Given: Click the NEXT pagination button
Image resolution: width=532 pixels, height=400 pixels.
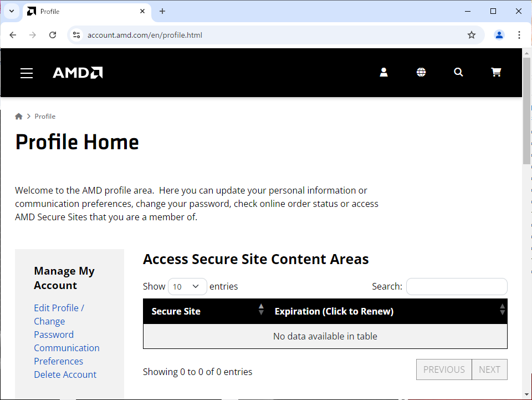Looking at the screenshot, I should pos(489,369).
